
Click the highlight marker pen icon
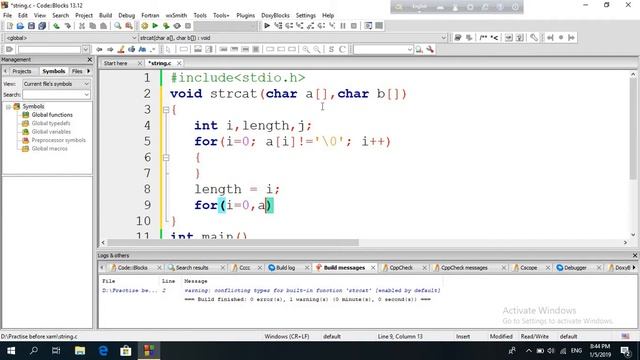pos(121,49)
